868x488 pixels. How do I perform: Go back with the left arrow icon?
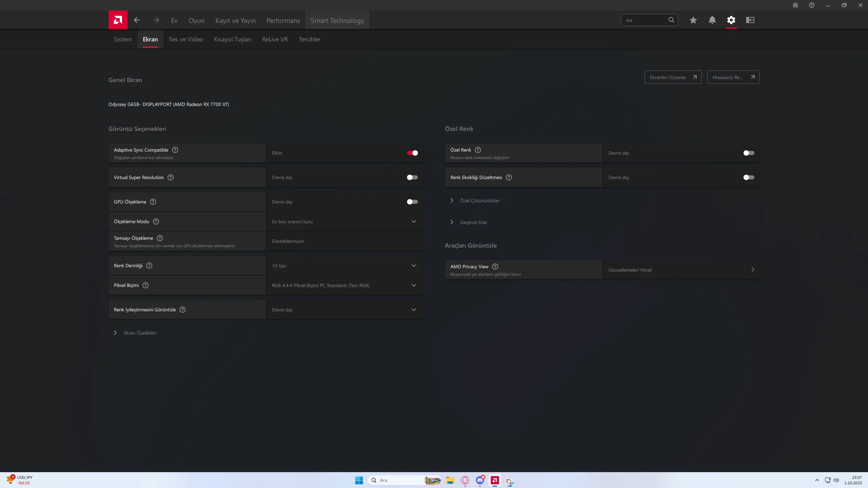pyautogui.click(x=137, y=20)
